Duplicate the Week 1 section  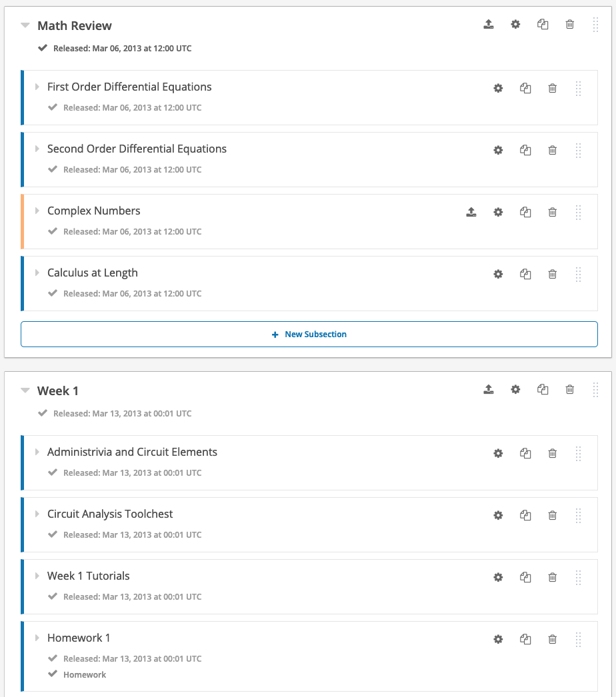click(543, 390)
